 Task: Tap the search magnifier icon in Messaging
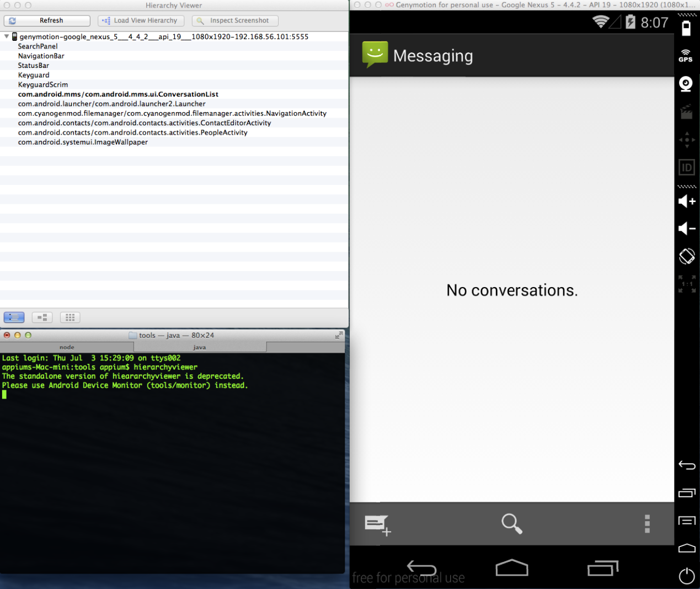(512, 524)
